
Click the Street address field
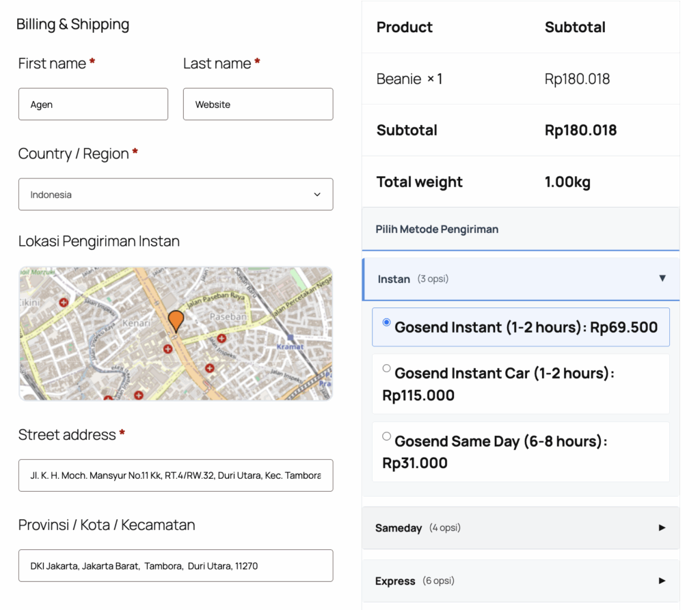pos(176,475)
